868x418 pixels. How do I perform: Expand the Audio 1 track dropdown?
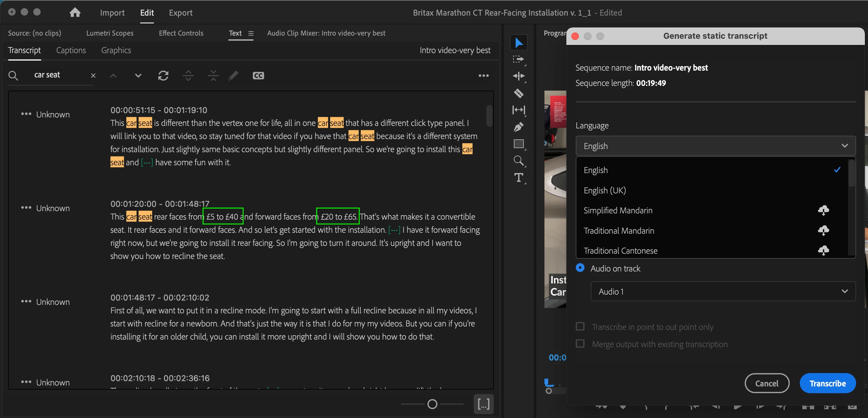pyautogui.click(x=723, y=291)
